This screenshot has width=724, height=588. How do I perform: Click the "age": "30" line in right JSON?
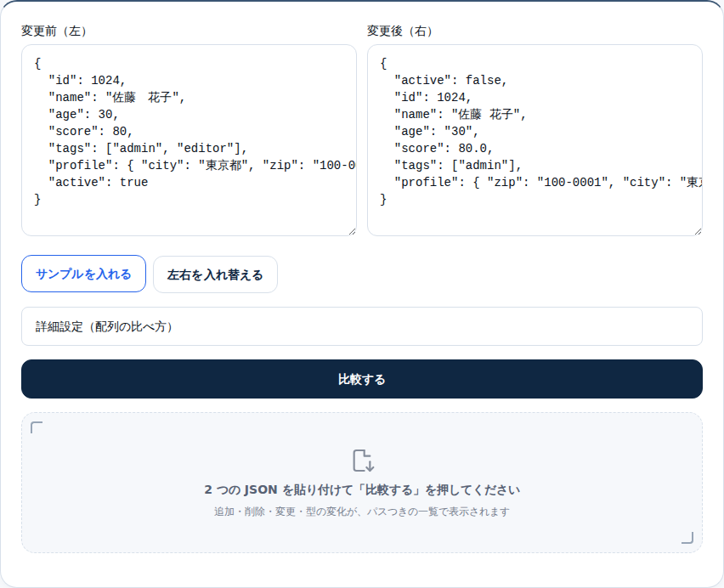click(436, 131)
